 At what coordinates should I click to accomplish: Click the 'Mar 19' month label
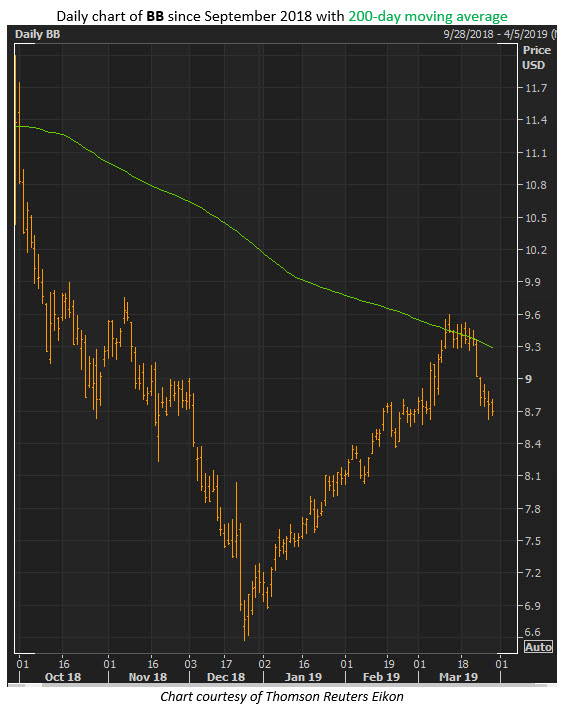[x=459, y=677]
